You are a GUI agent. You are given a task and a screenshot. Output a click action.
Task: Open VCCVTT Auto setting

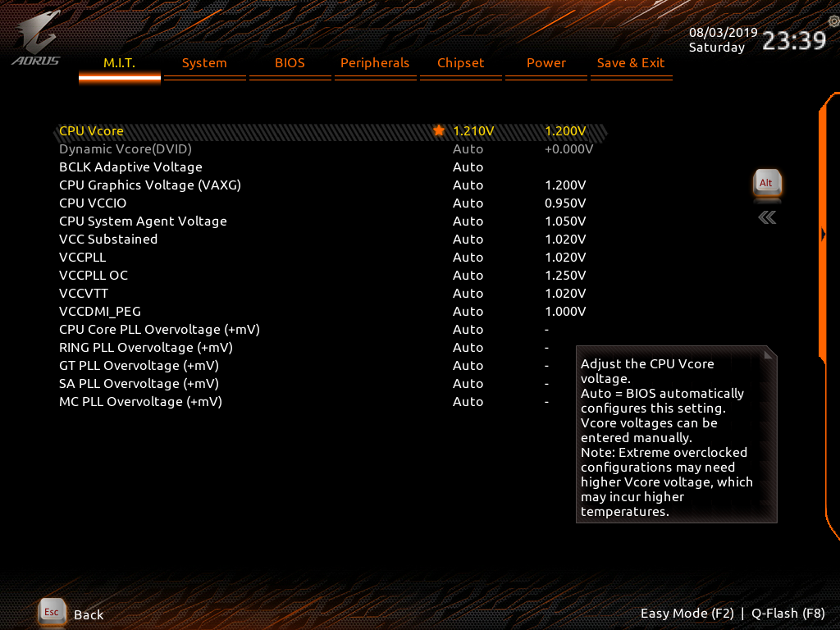pyautogui.click(x=468, y=294)
